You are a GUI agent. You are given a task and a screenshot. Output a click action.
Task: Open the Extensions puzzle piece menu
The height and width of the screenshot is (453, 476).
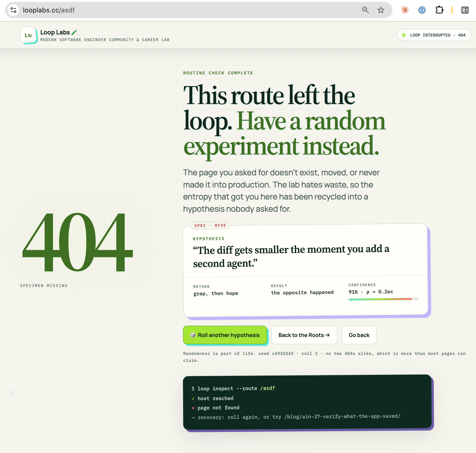[x=439, y=10]
